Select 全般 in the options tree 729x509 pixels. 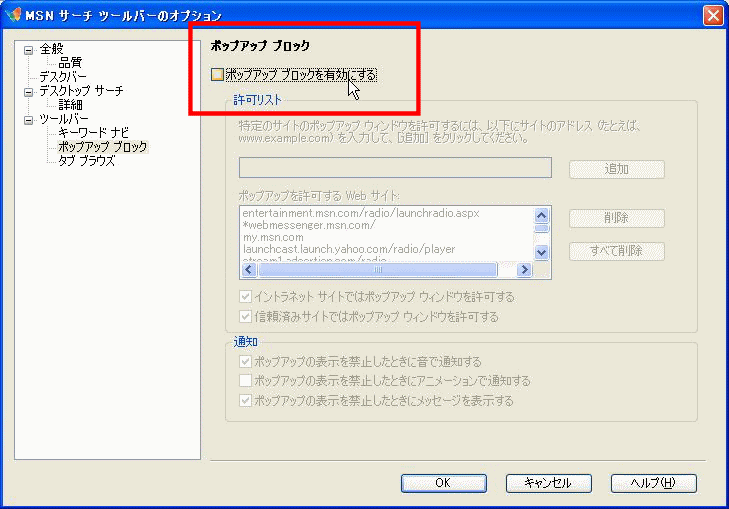[x=51, y=49]
